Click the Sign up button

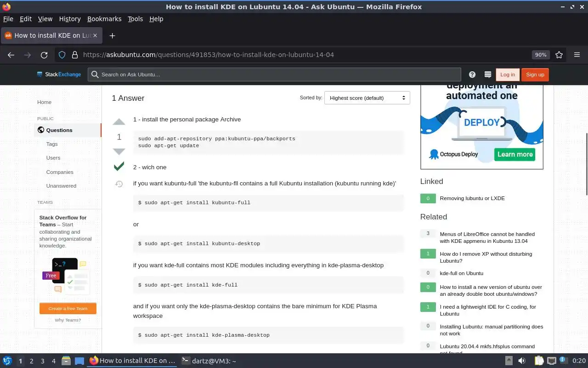pos(535,75)
